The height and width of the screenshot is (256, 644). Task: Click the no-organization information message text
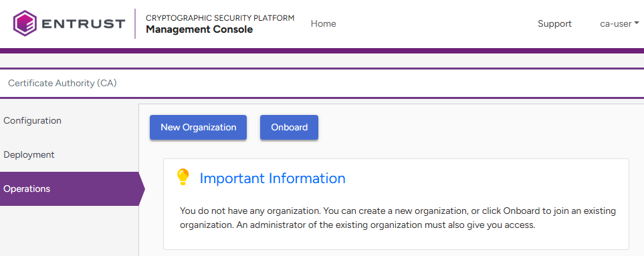pyautogui.click(x=398, y=219)
